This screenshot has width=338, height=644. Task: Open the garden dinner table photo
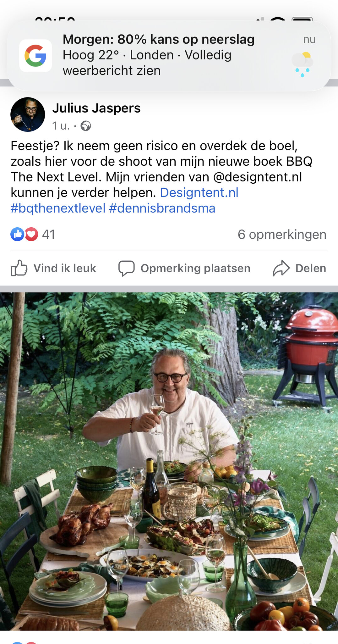point(169,461)
